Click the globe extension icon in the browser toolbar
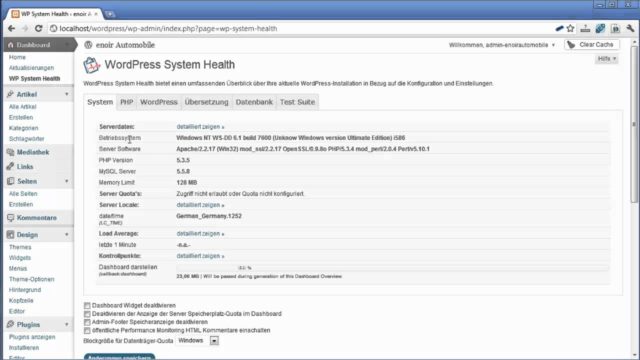The image size is (640, 360). coord(600,29)
